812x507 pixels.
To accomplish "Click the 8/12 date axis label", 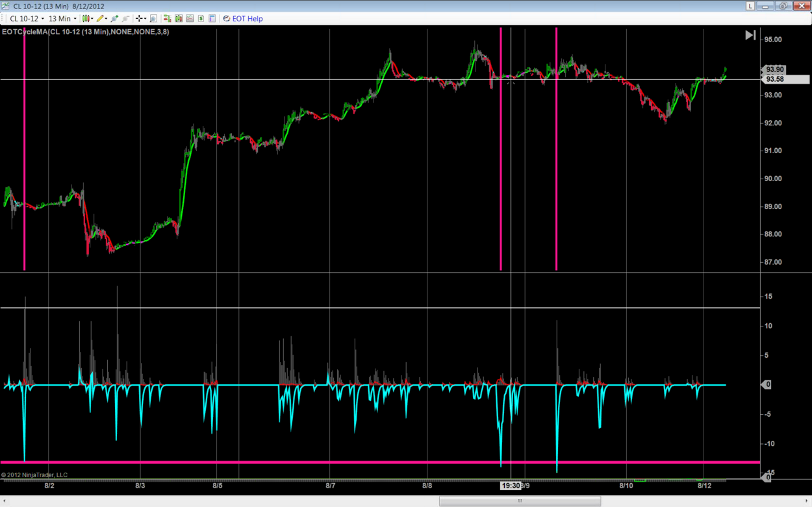I will click(x=704, y=485).
